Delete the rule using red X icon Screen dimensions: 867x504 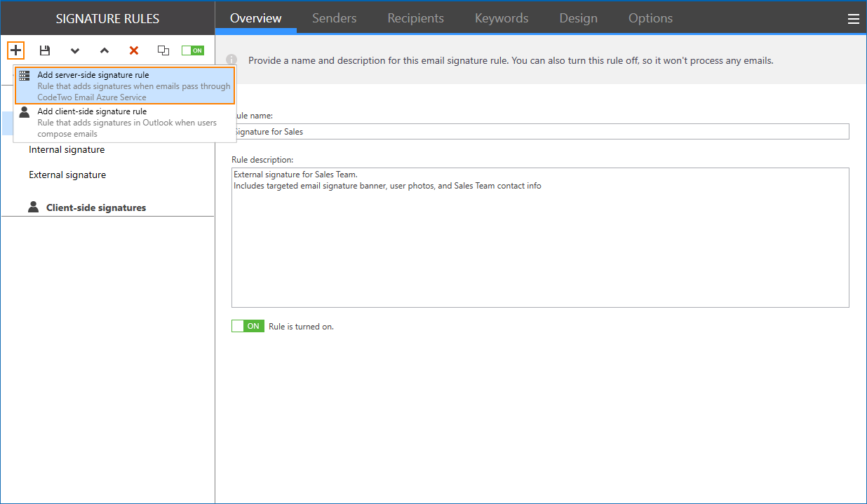[x=133, y=50]
